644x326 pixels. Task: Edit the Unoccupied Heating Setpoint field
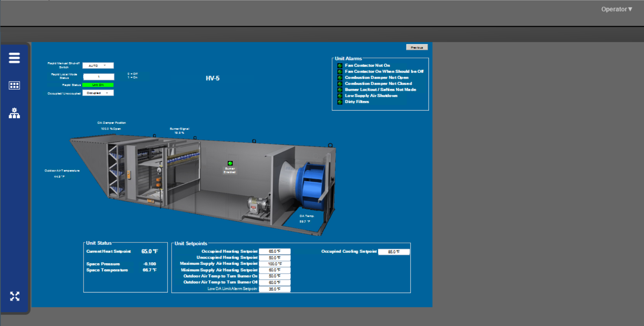274,257
